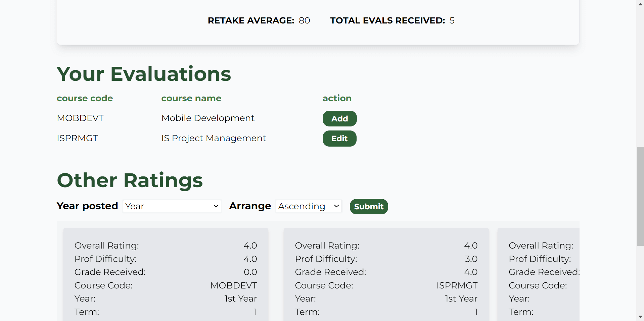Select the Mobile Development course name
644x321 pixels.
208,118
